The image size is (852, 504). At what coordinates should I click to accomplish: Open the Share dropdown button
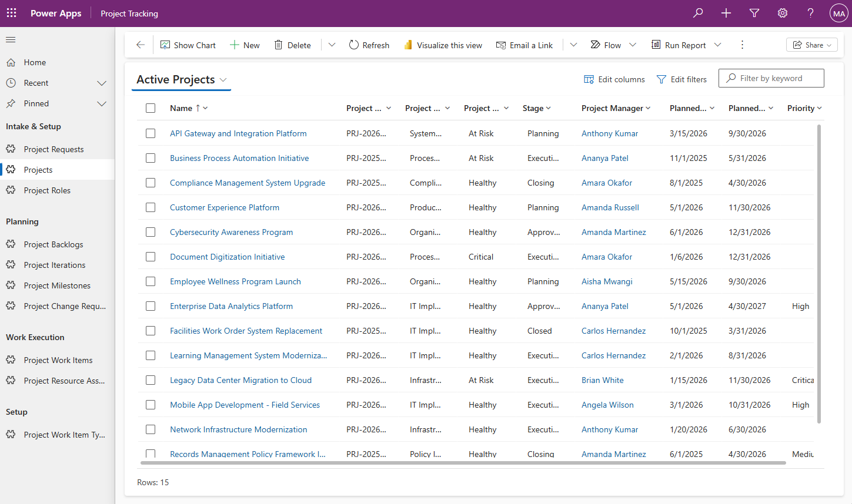(x=812, y=45)
